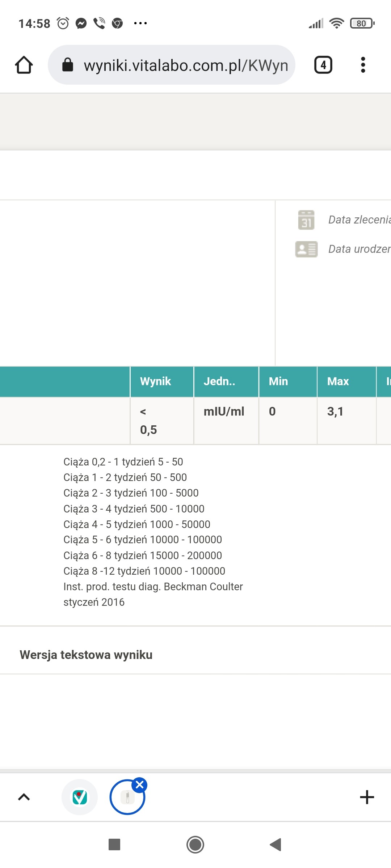The width and height of the screenshot is (391, 868).
Task: Tap the wyniki.vitalabo.com.pl address bar
Action: tap(185, 65)
